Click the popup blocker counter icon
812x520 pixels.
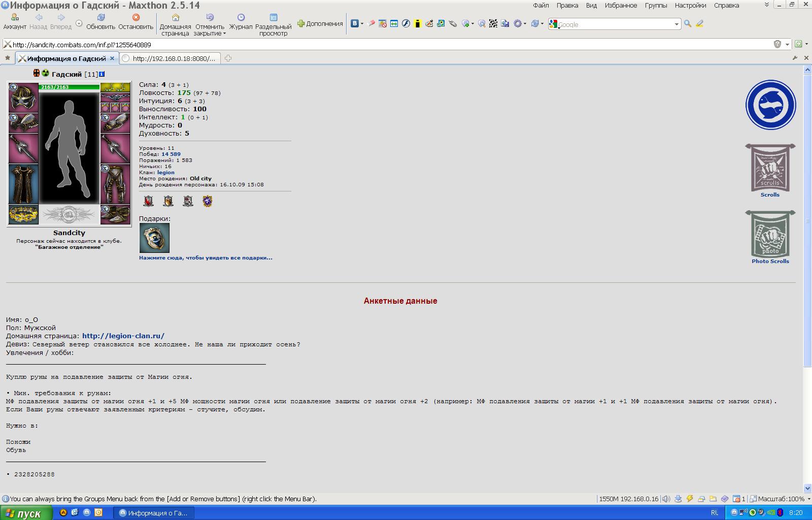pyautogui.click(x=739, y=499)
